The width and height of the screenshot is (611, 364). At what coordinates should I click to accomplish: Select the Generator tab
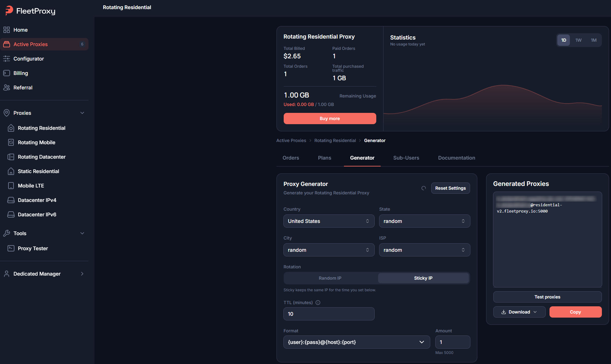[x=362, y=158]
